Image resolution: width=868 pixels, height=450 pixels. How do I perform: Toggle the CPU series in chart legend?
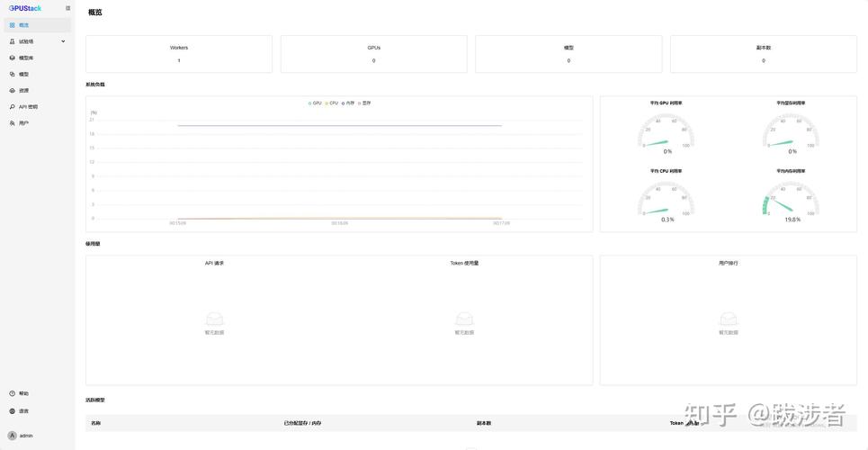click(333, 103)
